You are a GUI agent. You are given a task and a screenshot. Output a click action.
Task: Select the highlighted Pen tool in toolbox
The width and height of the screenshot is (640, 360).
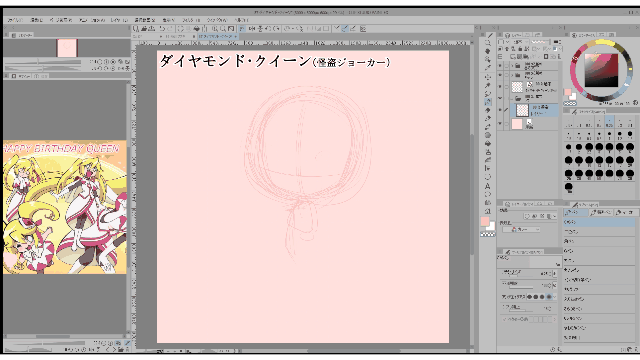tap(488, 102)
